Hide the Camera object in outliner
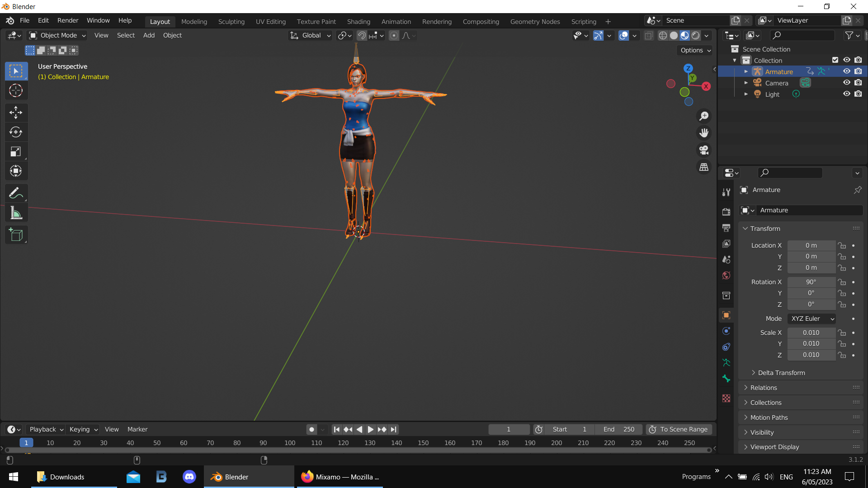Screen dimensions: 868x488 (847, 83)
